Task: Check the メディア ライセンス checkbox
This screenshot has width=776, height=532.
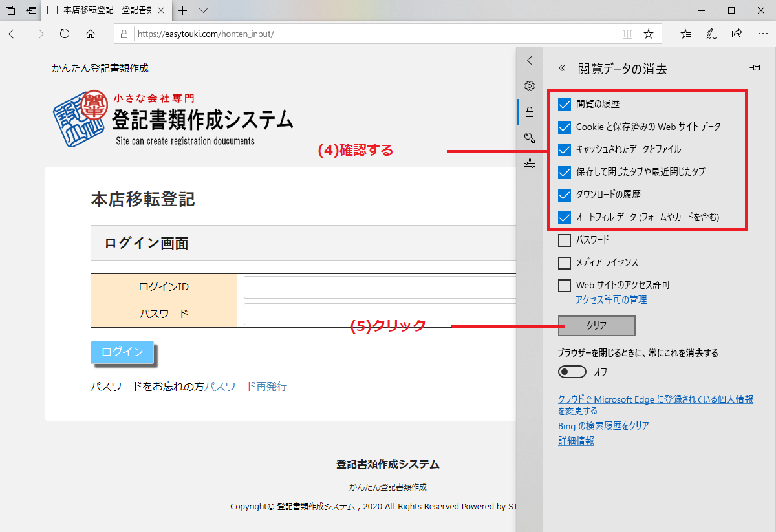Action: 565,263
